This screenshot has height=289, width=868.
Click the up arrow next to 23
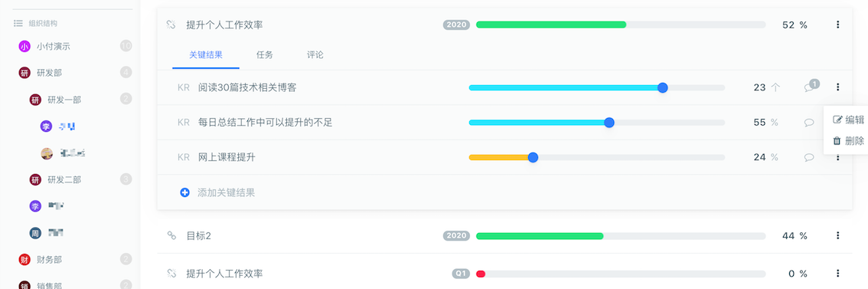coord(775,87)
